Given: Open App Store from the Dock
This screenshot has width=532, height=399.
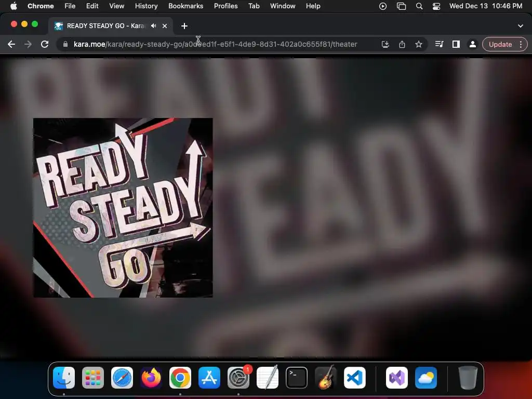Looking at the screenshot, I should tap(209, 378).
